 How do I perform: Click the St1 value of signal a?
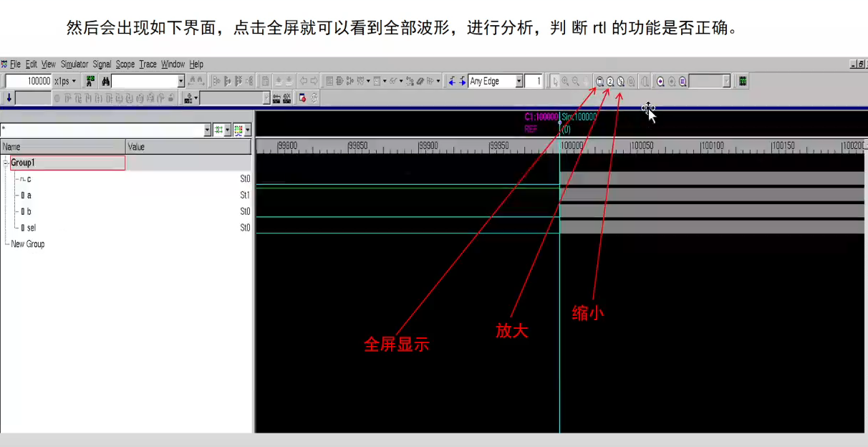click(x=245, y=195)
